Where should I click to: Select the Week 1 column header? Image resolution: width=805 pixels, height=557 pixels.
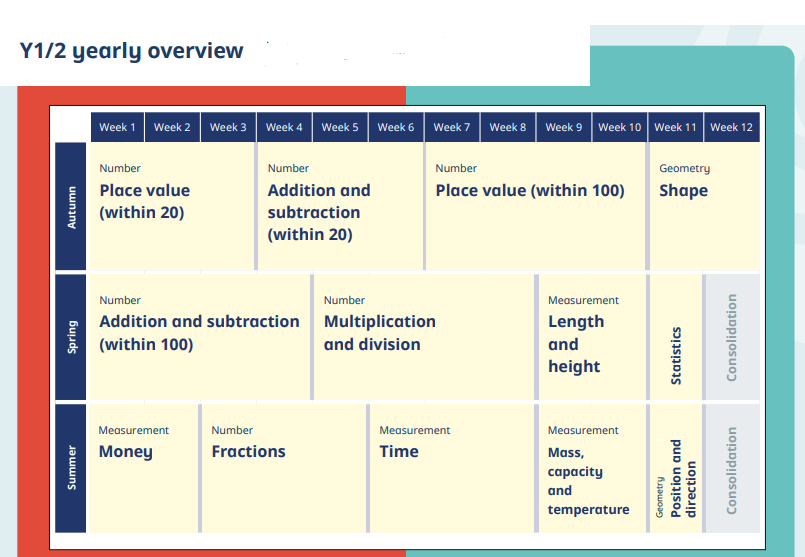click(118, 127)
